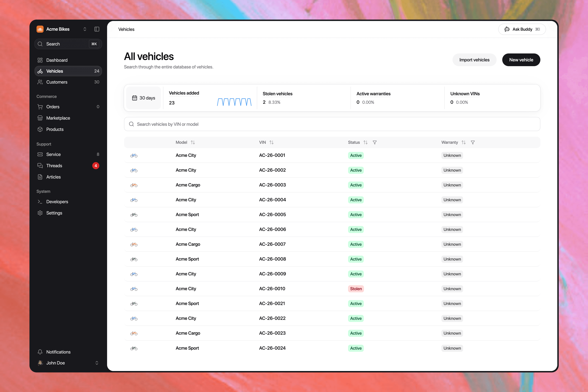Click the bike icon in the AC-26-0007 row

coord(134,244)
